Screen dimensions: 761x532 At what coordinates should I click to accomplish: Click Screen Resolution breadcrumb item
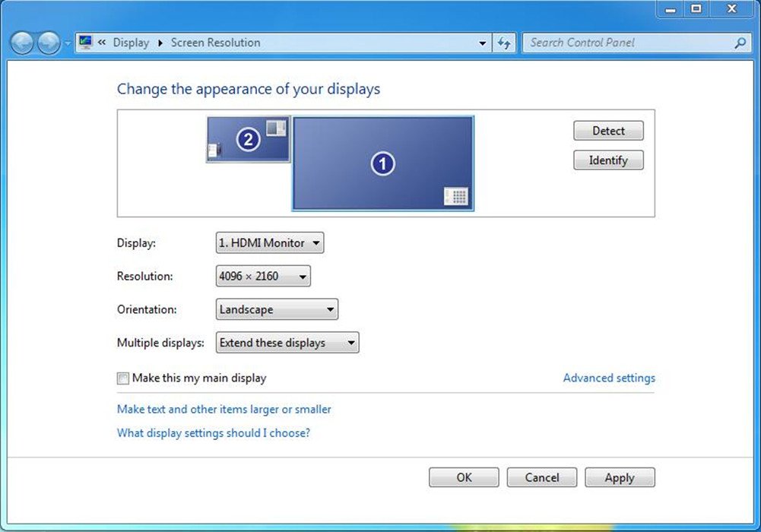click(215, 43)
